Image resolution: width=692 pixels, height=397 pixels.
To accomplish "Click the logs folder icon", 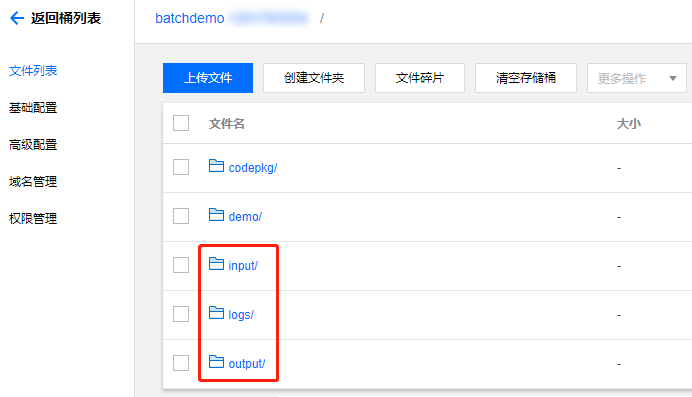I will pyautogui.click(x=216, y=313).
